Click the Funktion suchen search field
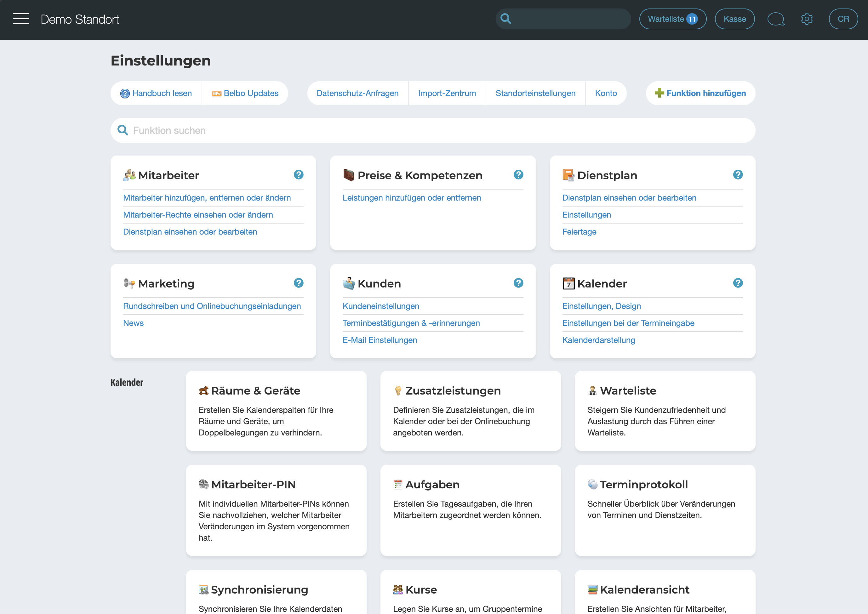 tap(432, 130)
